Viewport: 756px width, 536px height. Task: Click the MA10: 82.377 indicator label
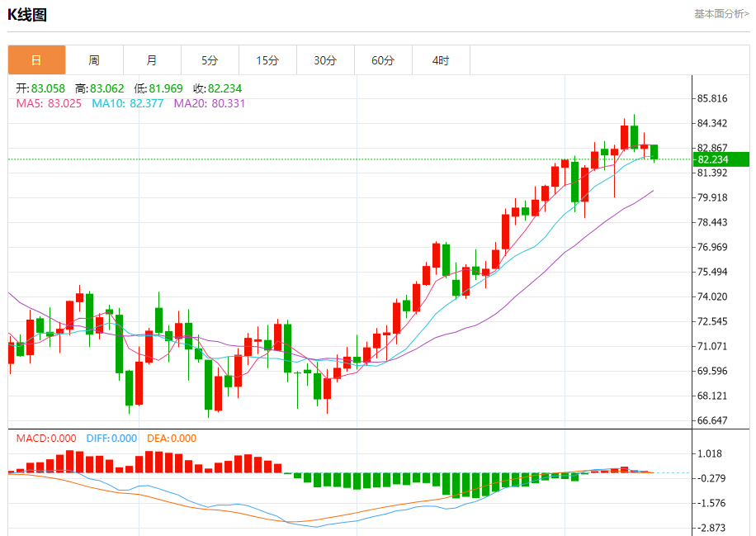(x=128, y=104)
